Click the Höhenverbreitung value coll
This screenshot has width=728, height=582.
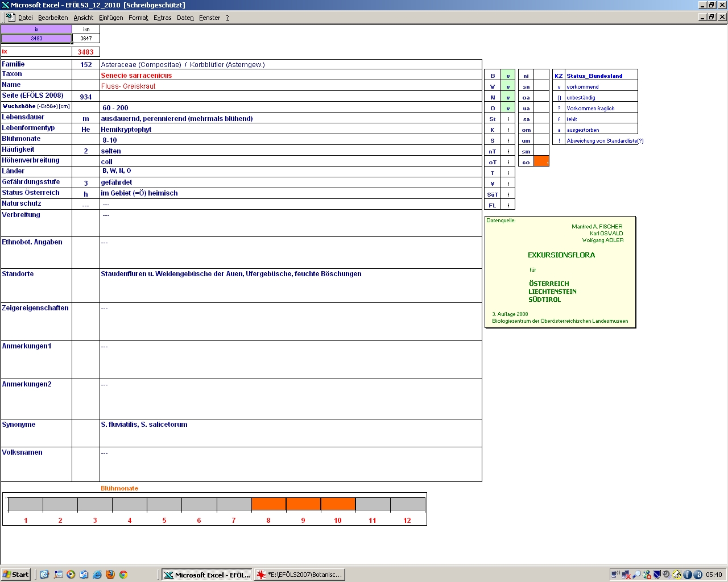tap(107, 162)
